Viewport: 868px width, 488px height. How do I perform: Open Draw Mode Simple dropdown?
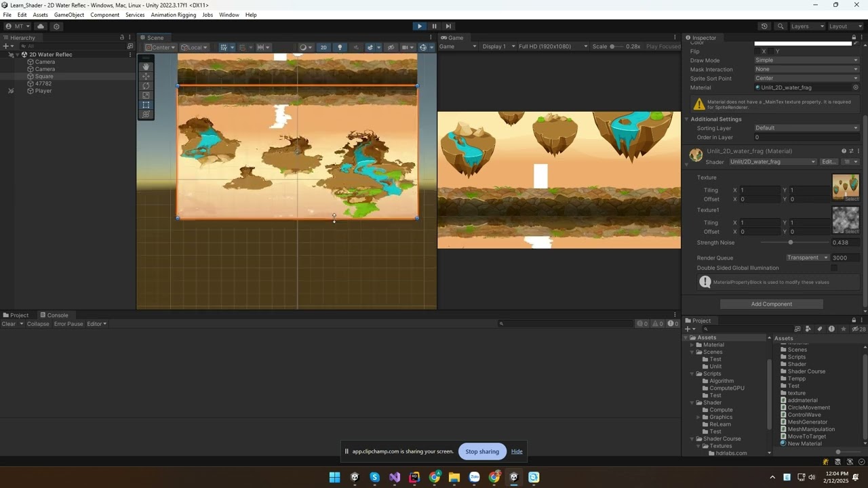[x=806, y=60]
